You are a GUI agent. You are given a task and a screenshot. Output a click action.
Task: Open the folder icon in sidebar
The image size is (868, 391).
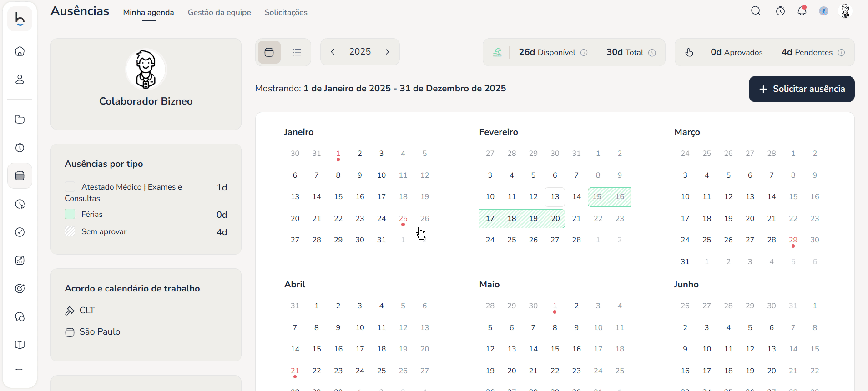click(20, 120)
